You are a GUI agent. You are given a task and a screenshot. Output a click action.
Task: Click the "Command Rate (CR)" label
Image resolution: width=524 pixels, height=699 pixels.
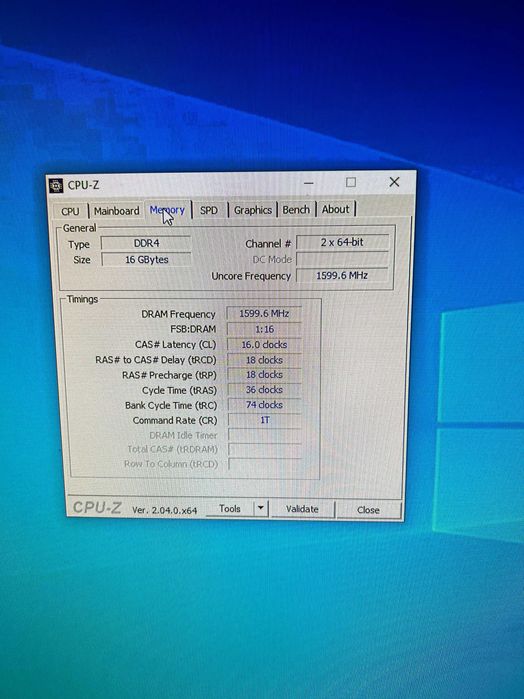click(175, 420)
